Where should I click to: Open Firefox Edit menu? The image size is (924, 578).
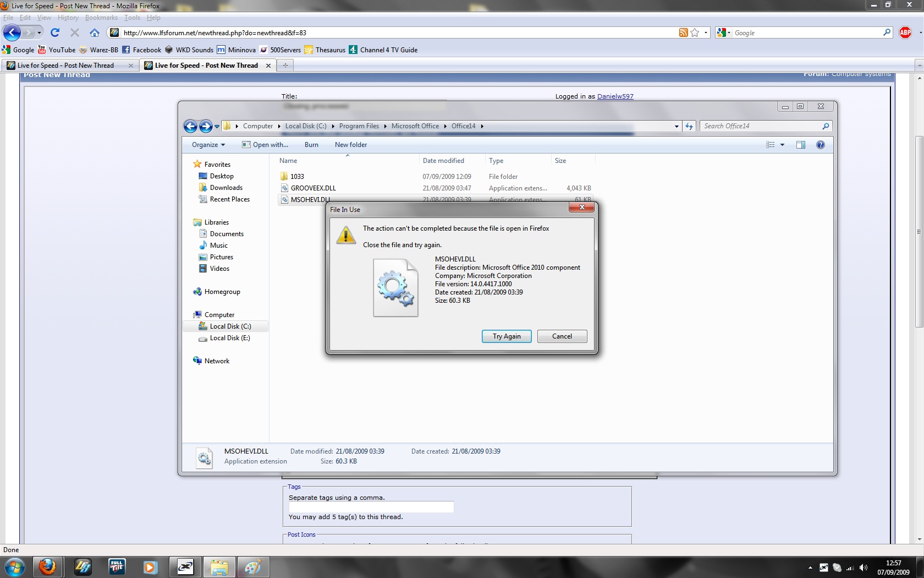[25, 18]
